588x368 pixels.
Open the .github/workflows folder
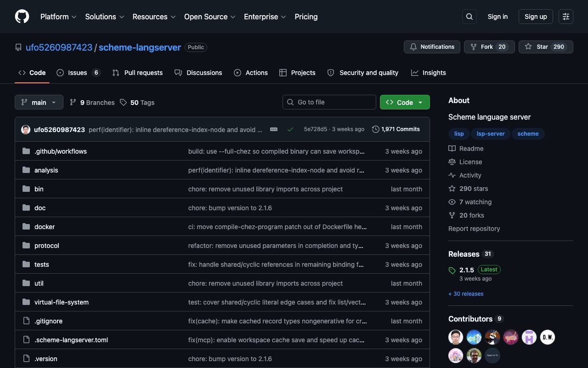click(61, 151)
